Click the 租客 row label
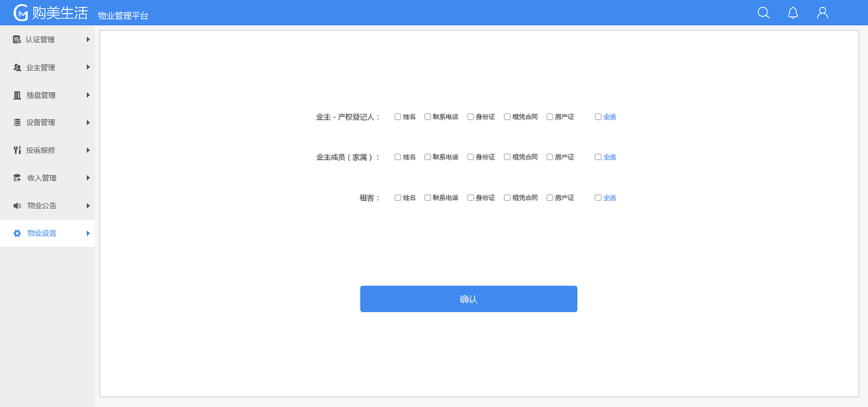The height and width of the screenshot is (407, 868). (x=370, y=197)
